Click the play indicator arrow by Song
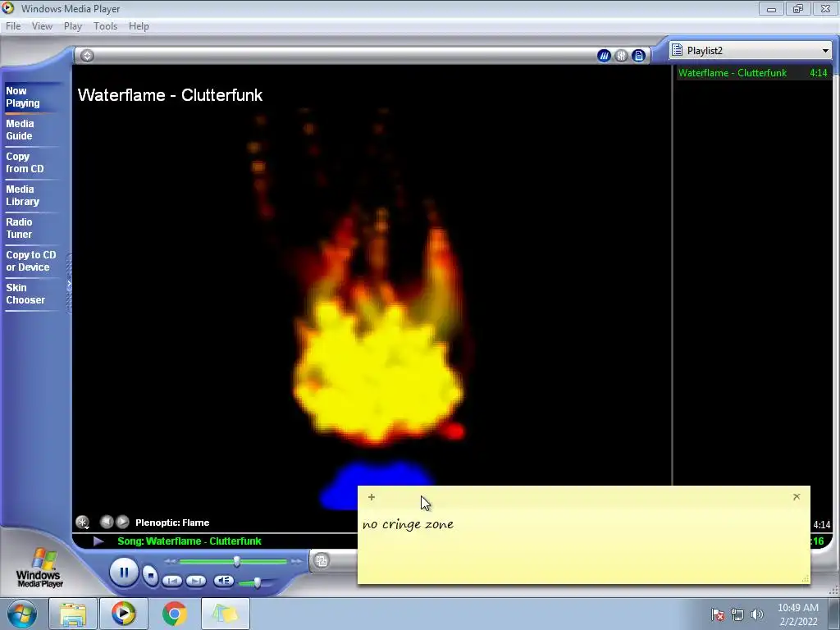 (98, 541)
